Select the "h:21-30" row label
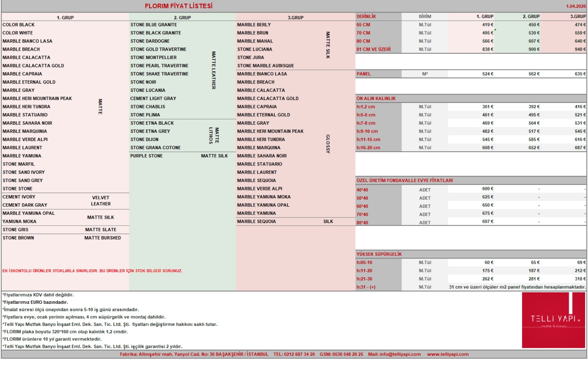 (x=364, y=279)
